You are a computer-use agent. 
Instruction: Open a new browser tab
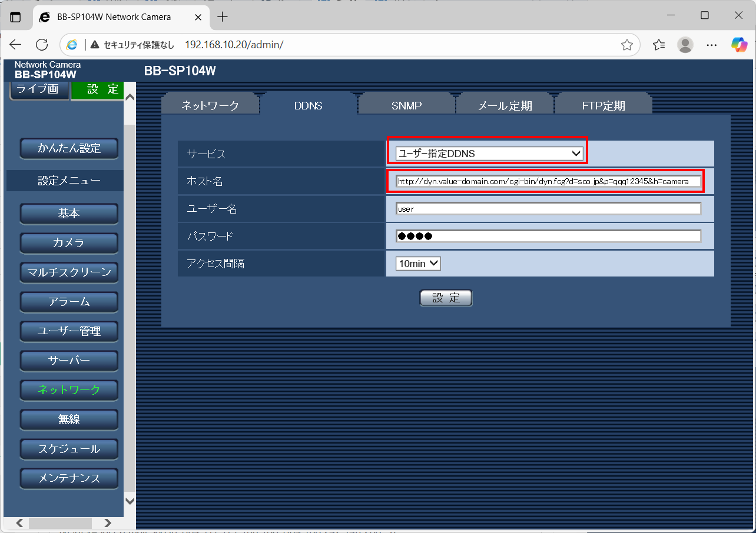coord(223,17)
